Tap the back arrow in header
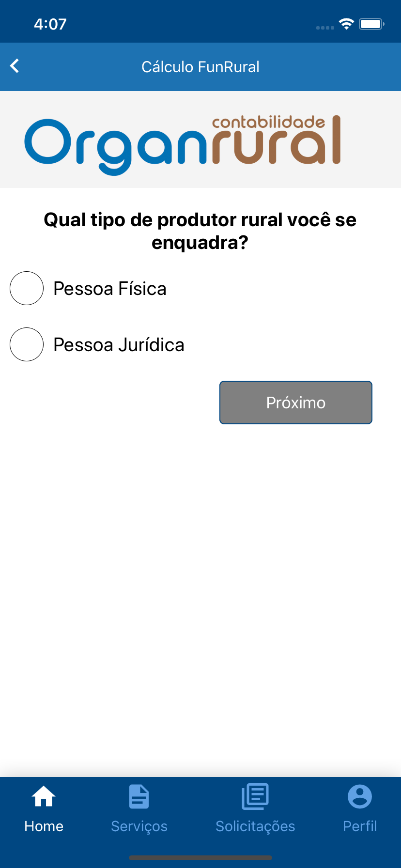The width and height of the screenshot is (401, 868). point(15,66)
